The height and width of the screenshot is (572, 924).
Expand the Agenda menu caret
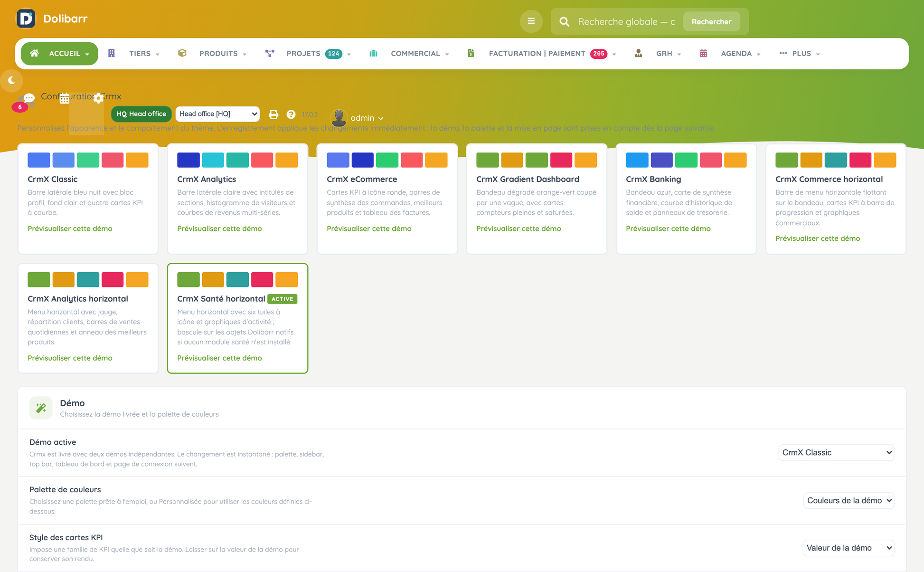(758, 55)
